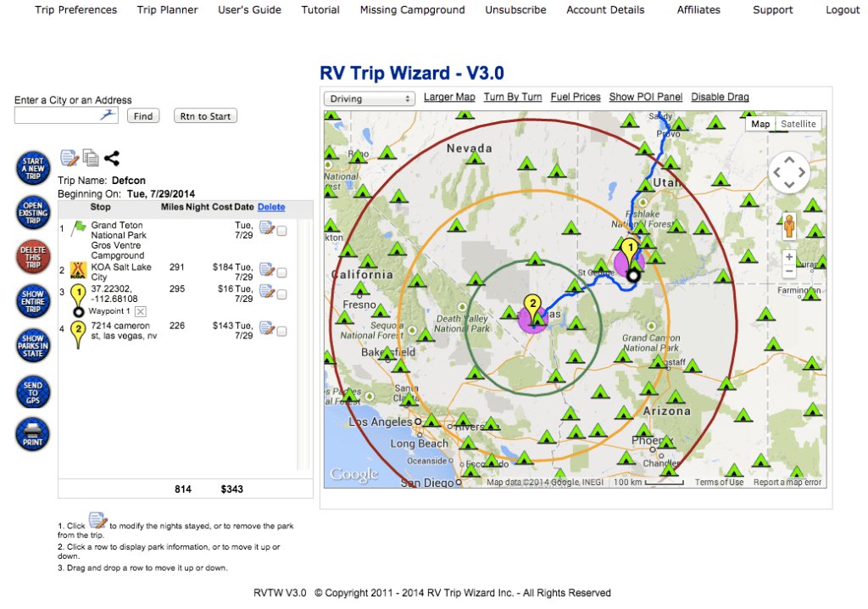
Task: Open the User's Guide menu item
Action: [250, 10]
